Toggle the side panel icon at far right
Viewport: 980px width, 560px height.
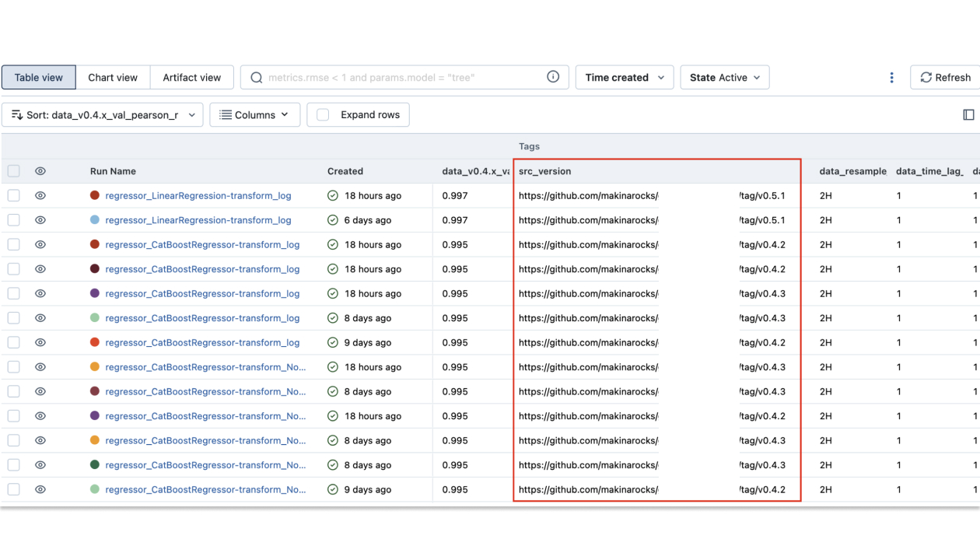tap(968, 115)
